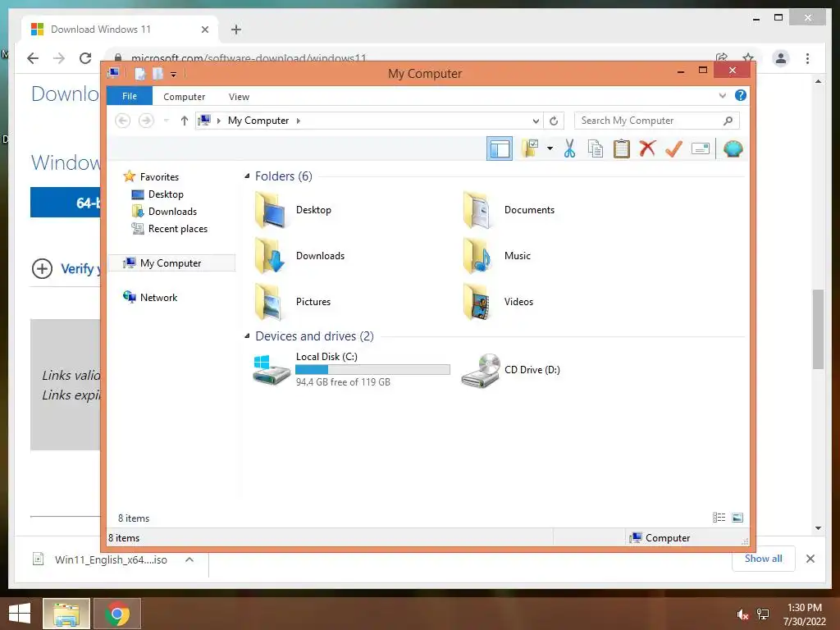
Task: Click the shell globe icon in toolbar
Action: [733, 148]
